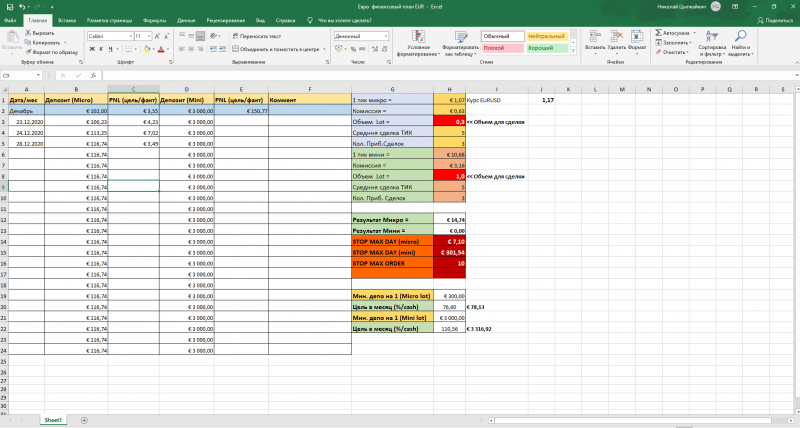Switch to the Рецензирование tab

[226, 20]
